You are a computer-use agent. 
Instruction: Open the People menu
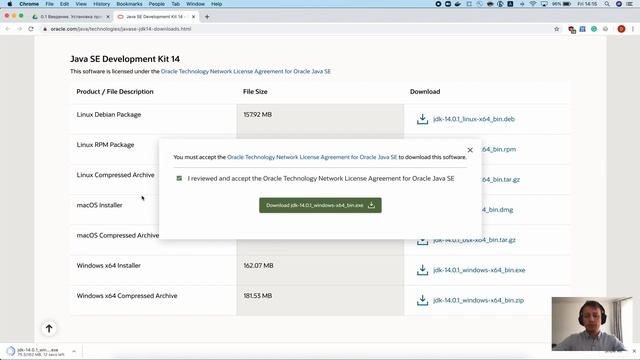click(157, 4)
